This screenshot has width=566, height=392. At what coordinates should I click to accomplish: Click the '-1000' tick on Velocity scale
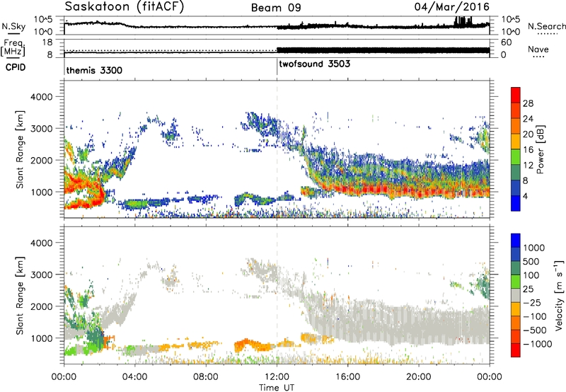pyautogui.click(x=537, y=344)
